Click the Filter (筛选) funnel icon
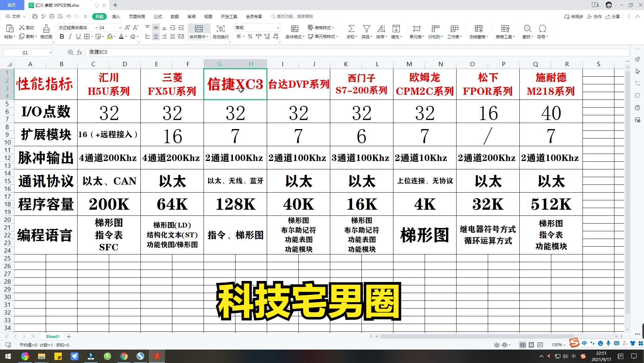Image resolution: width=644 pixels, height=363 pixels. coord(367,29)
